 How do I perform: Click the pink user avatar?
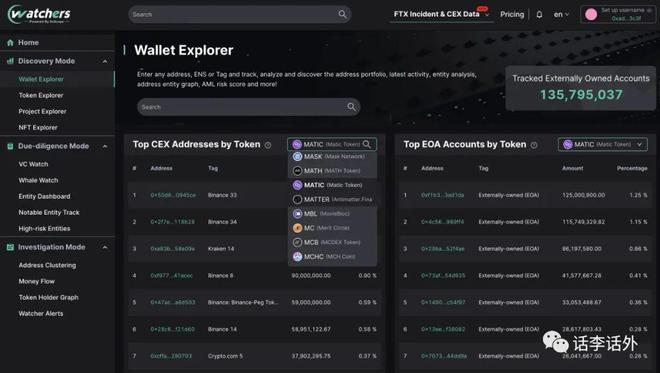pyautogui.click(x=591, y=15)
